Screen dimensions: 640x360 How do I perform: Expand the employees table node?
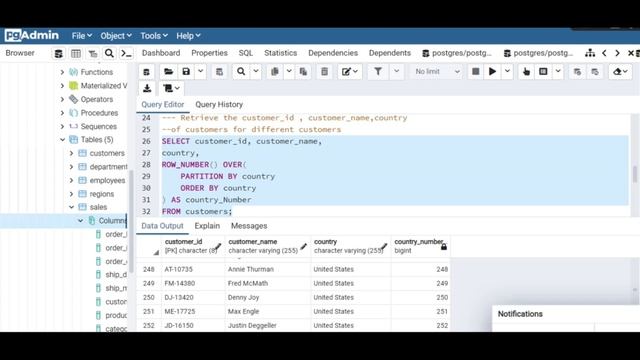tap(71, 180)
